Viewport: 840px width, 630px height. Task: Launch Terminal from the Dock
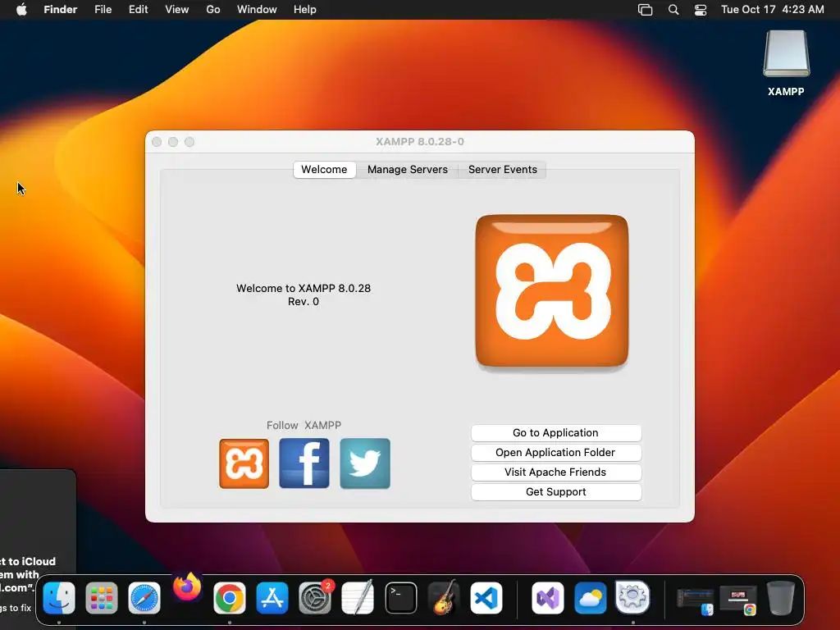[x=400, y=598]
